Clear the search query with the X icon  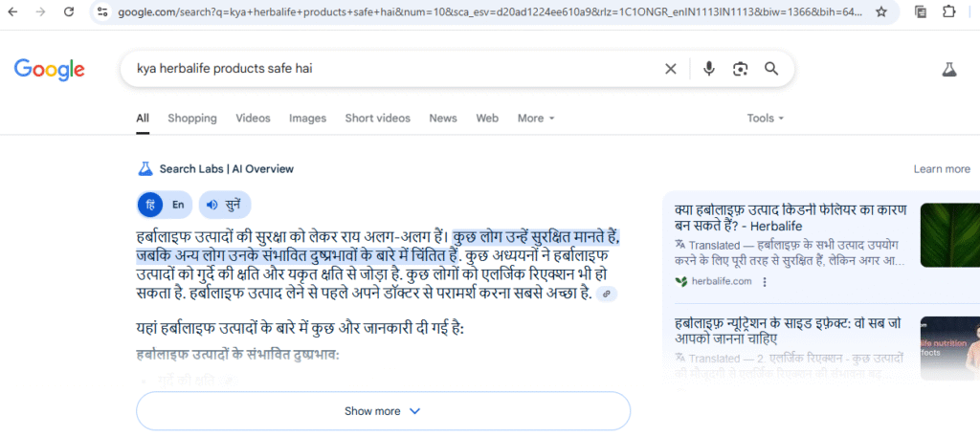pos(671,69)
